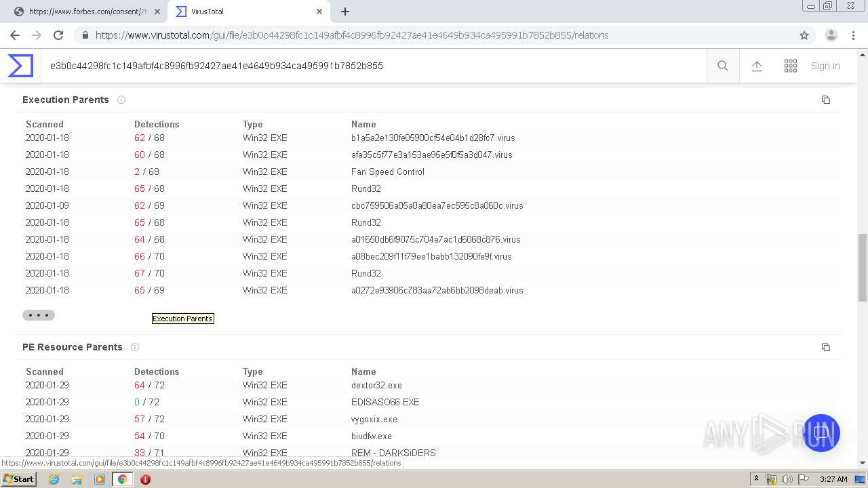The height and width of the screenshot is (488, 868).
Task: Go back with browser back arrow
Action: (15, 35)
